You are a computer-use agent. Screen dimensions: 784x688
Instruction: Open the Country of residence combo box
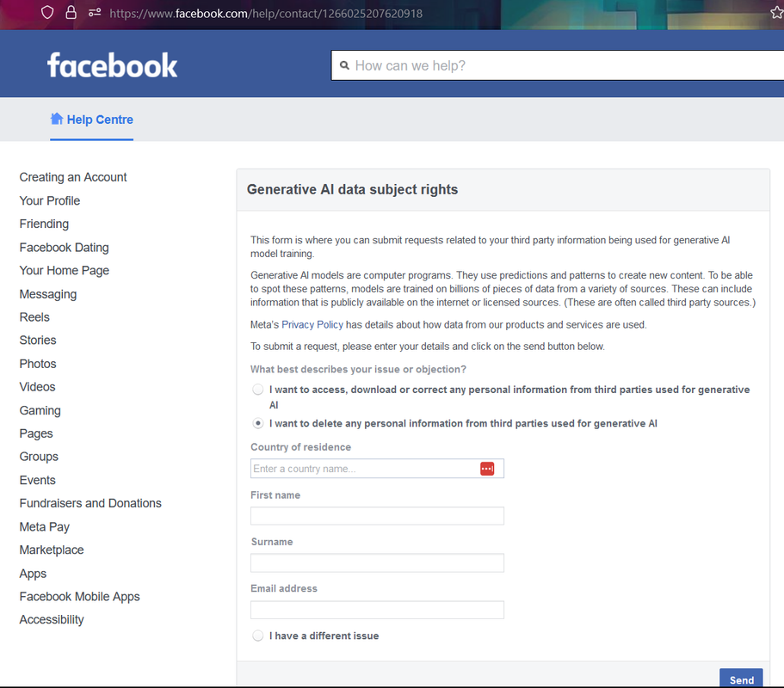(x=377, y=469)
